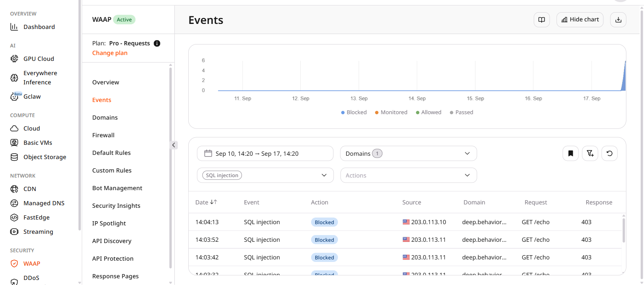Image resolution: width=644 pixels, height=285 pixels.
Task: Click the Gclaw beta icon
Action: tap(15, 96)
